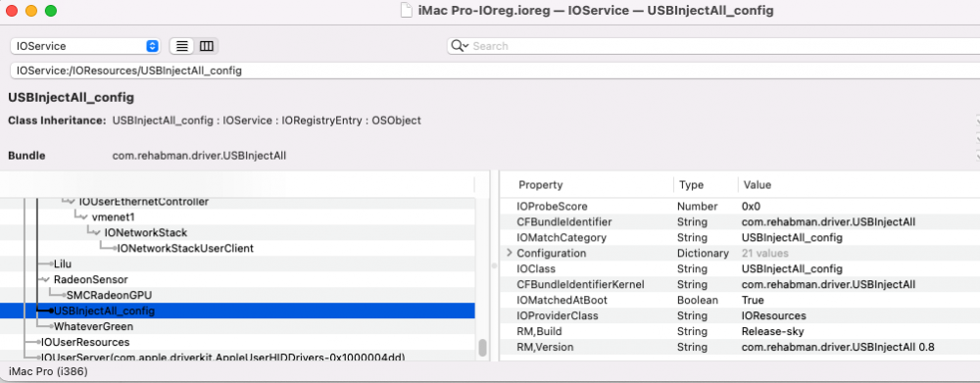Switch to column browser view icon

tap(206, 46)
